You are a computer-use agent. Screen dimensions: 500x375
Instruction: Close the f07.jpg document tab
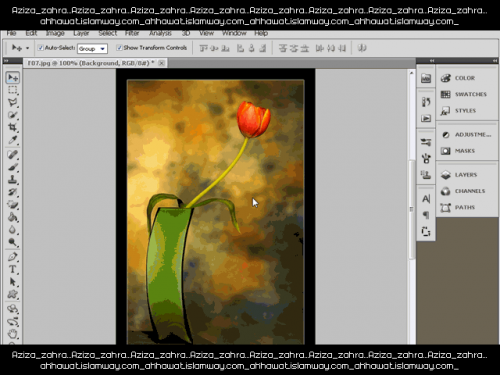tap(162, 63)
